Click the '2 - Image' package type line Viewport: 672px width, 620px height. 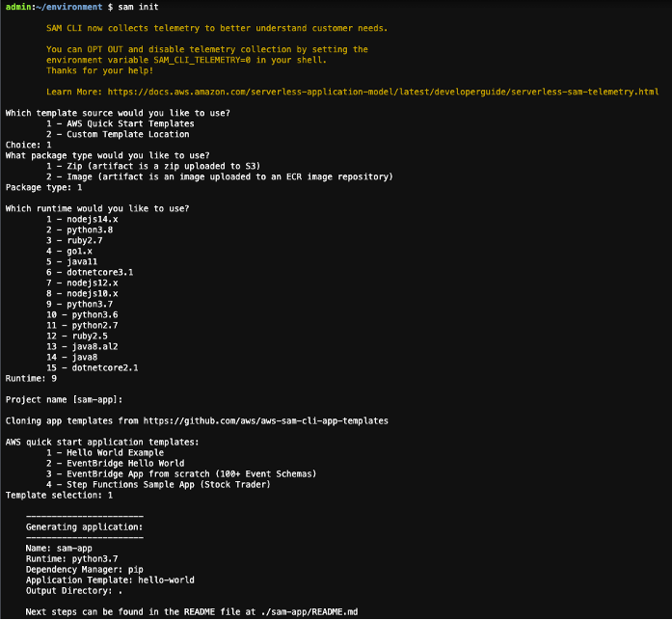[220, 177]
